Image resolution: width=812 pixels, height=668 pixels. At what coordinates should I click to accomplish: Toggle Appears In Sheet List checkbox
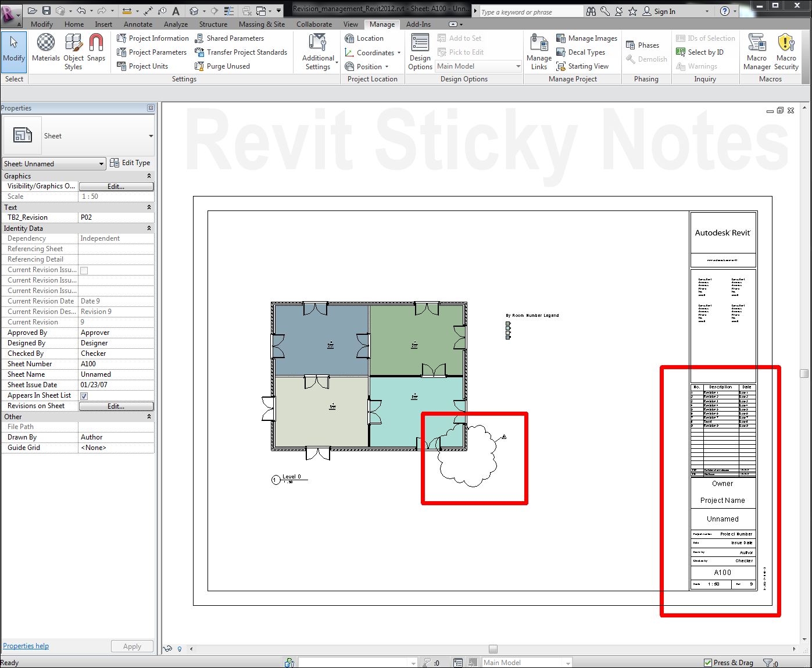coord(84,396)
